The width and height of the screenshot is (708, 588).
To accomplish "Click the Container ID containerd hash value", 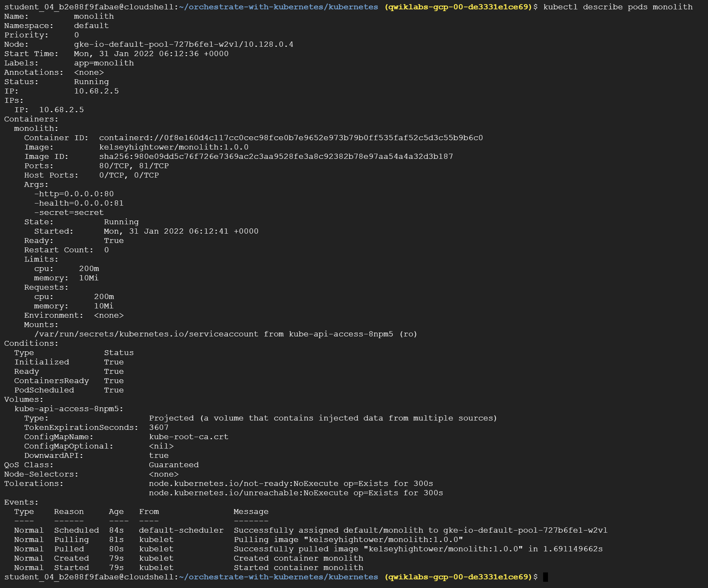I will tap(291, 138).
